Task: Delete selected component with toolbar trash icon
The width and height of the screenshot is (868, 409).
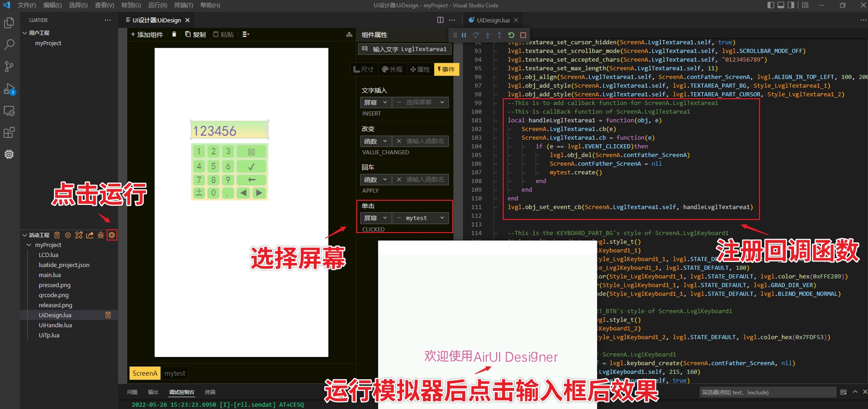Action: tap(174, 34)
